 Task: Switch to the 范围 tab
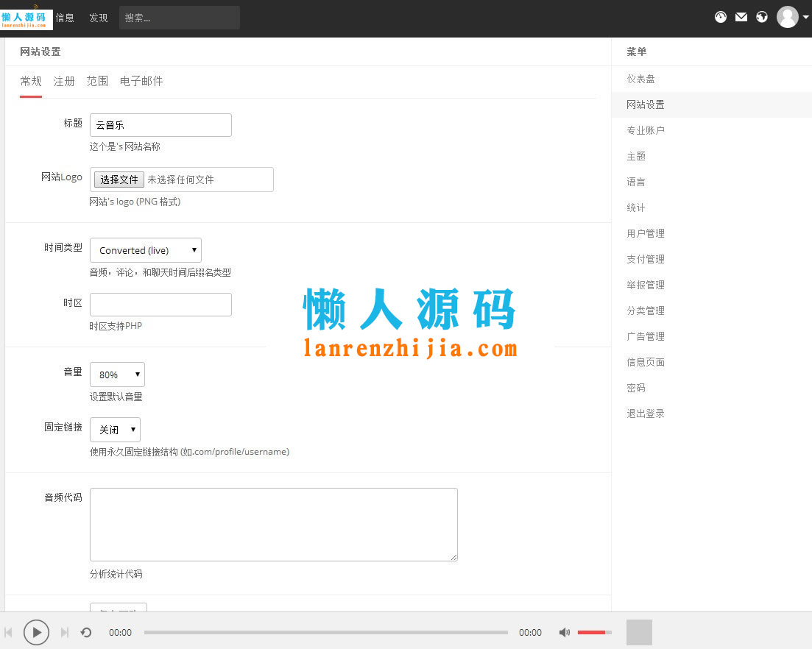(x=97, y=81)
